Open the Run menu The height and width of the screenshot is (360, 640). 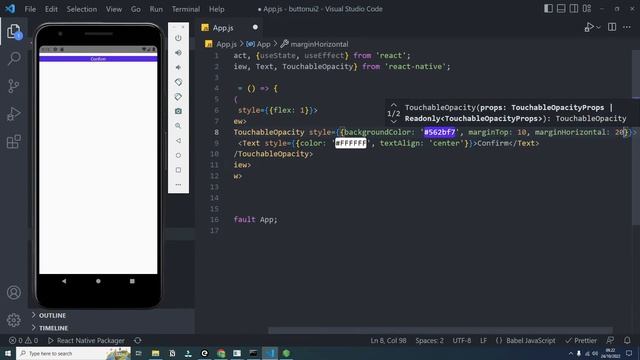click(x=156, y=9)
